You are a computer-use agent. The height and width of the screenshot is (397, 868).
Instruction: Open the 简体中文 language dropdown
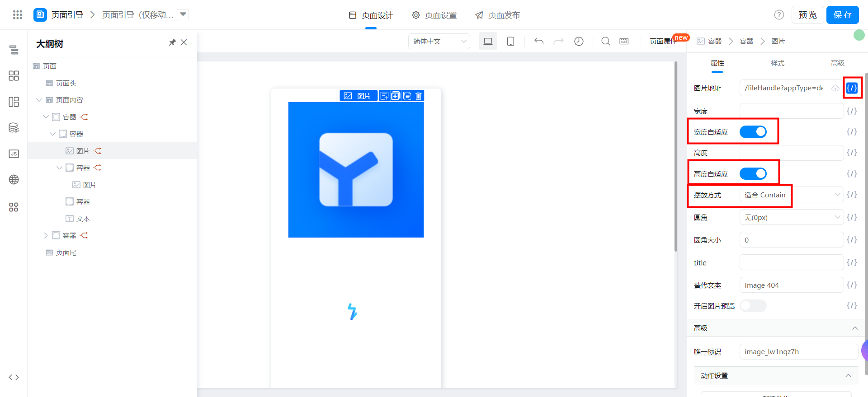(439, 41)
